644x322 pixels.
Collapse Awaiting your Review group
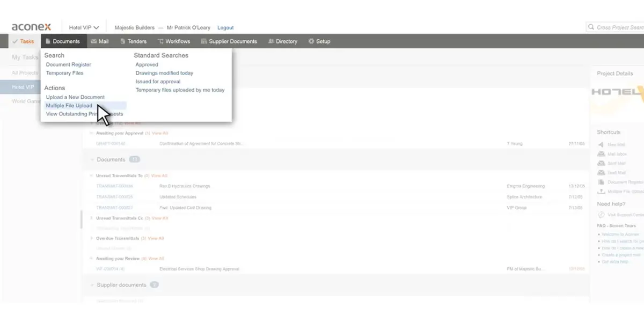(92, 259)
